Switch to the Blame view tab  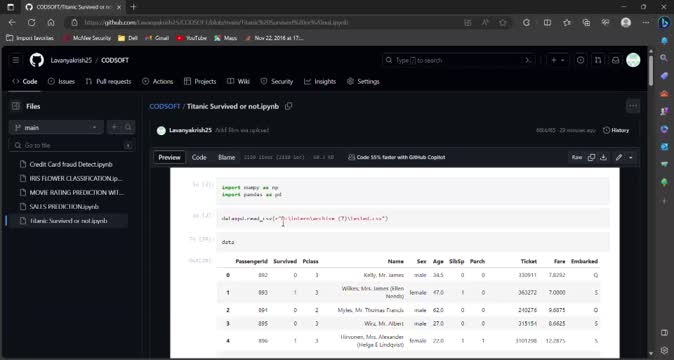point(227,157)
